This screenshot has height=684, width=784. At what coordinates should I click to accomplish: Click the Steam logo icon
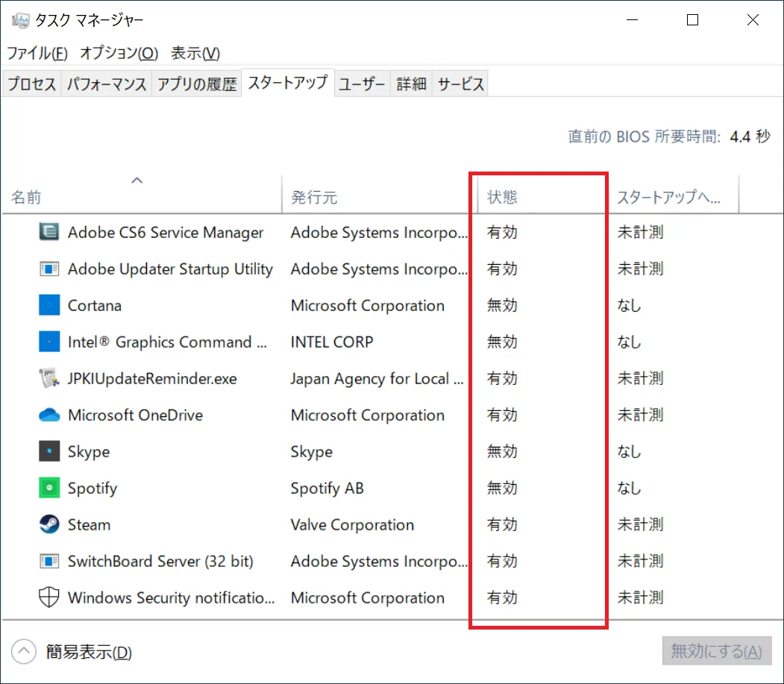(x=49, y=524)
